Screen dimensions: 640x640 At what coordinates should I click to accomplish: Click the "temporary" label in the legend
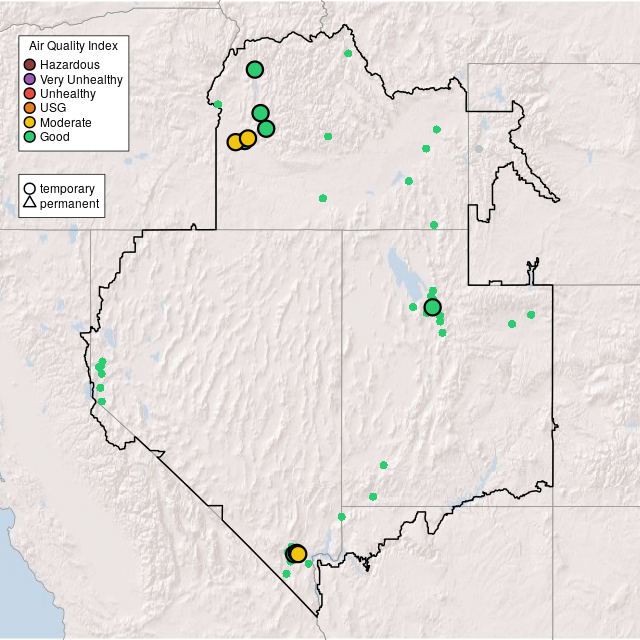click(67, 189)
